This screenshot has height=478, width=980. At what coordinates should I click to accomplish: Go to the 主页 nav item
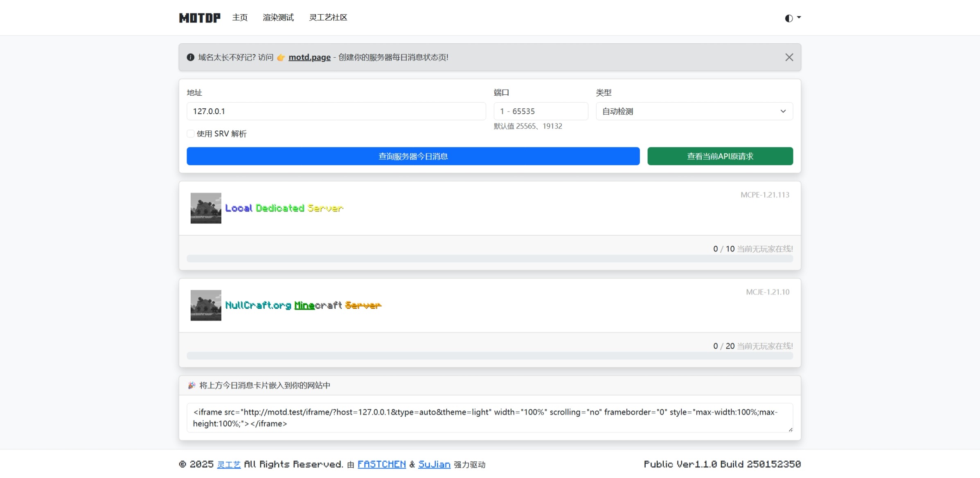pyautogui.click(x=240, y=18)
